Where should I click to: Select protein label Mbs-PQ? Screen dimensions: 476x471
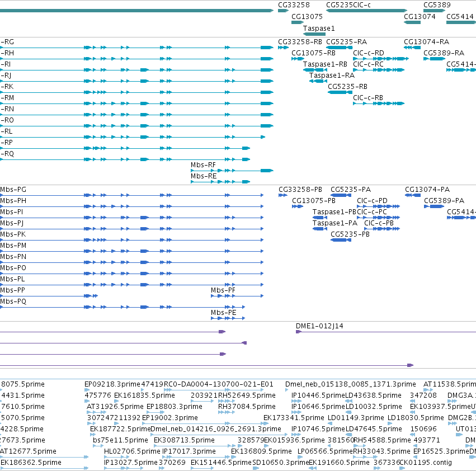click(x=13, y=302)
